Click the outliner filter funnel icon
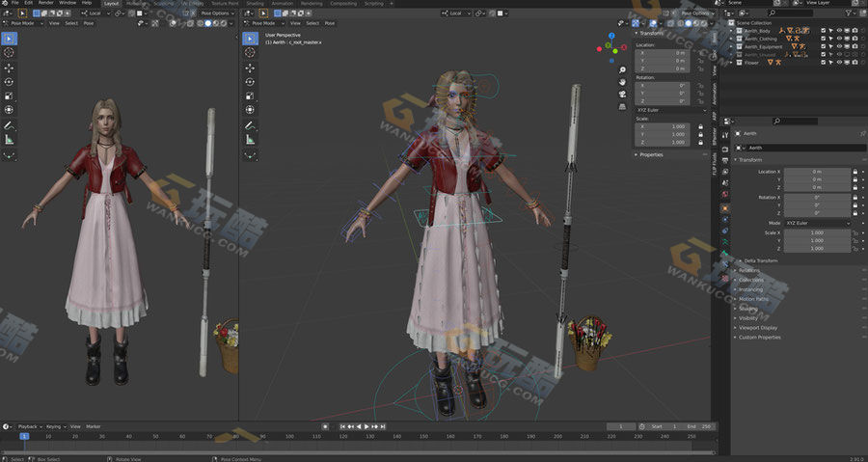The width and height of the screenshot is (868, 462). point(849,13)
